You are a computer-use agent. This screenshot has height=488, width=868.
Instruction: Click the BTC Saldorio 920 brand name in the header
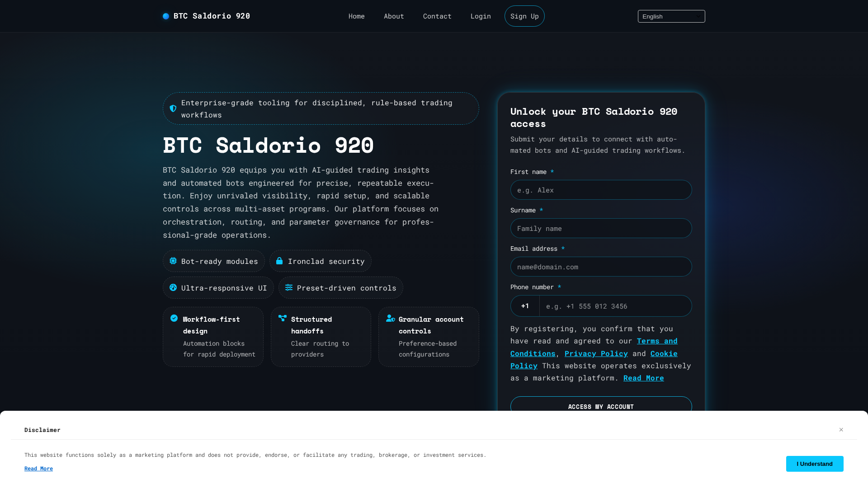tap(212, 16)
